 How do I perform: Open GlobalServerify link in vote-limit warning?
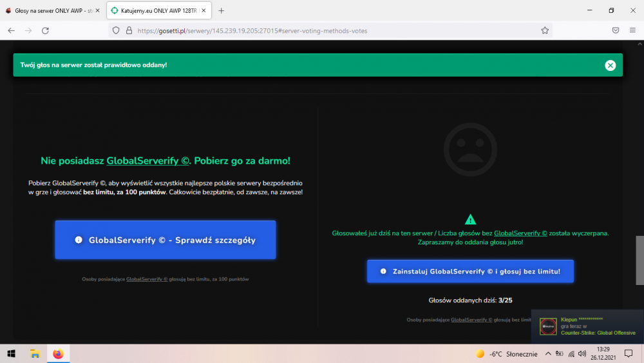coord(520,233)
